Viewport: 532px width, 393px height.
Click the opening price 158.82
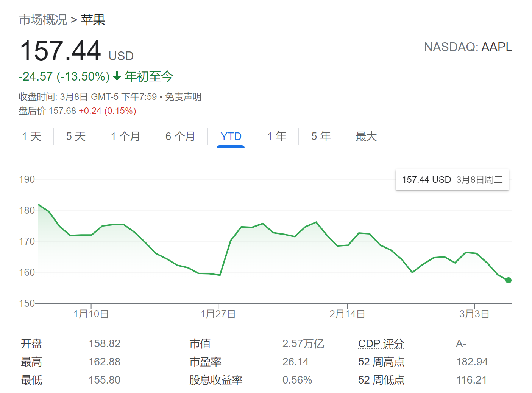coord(105,343)
